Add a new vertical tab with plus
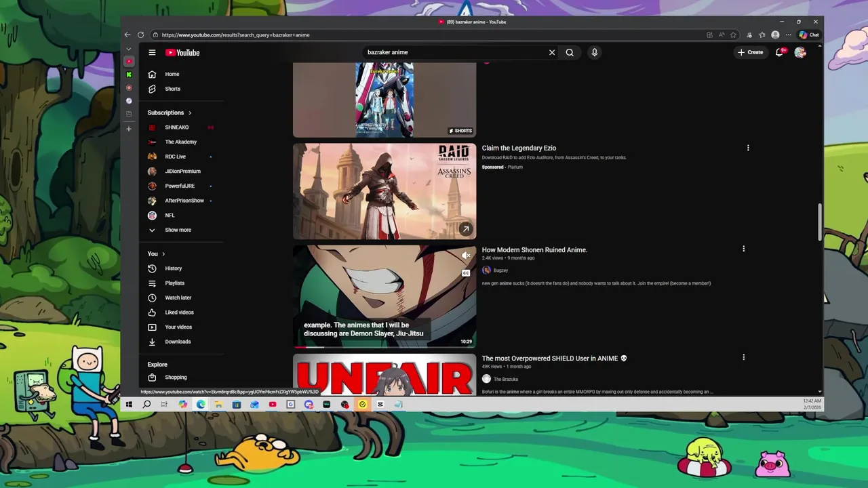The width and height of the screenshot is (868, 488). (129, 129)
